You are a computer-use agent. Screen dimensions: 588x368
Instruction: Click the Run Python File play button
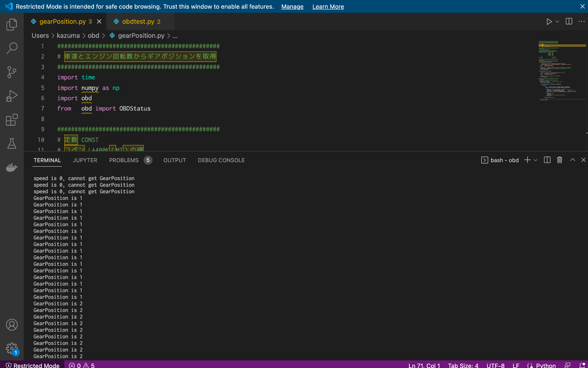click(549, 21)
